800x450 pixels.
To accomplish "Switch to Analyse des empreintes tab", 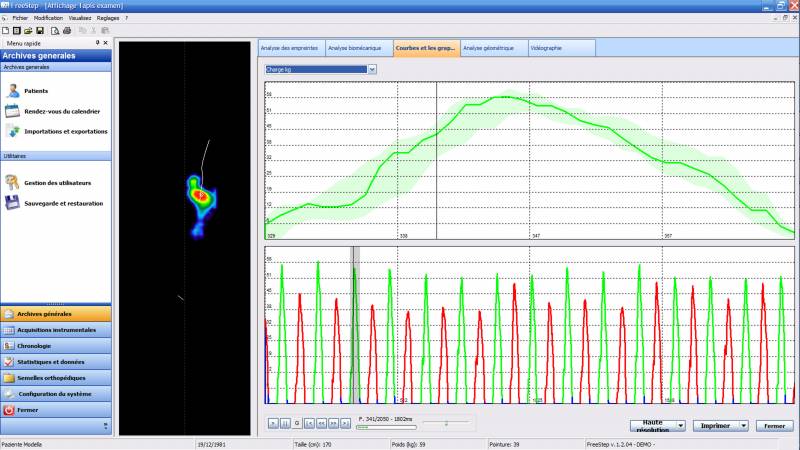I will [x=289, y=48].
